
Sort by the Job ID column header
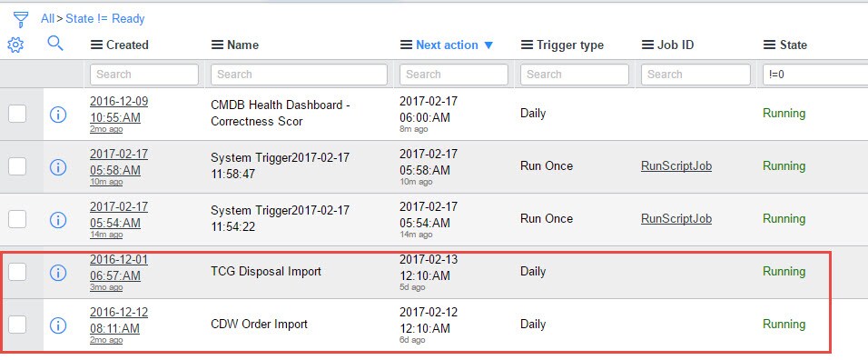(x=675, y=45)
